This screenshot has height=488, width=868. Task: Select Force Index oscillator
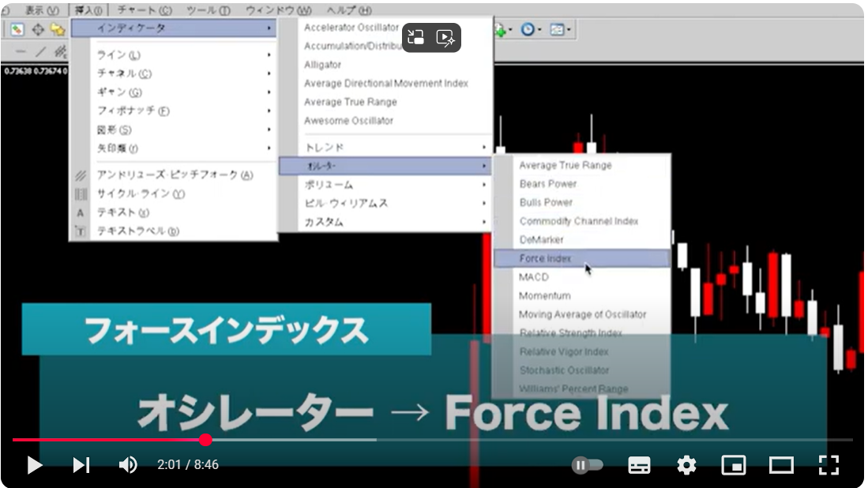pyautogui.click(x=582, y=258)
